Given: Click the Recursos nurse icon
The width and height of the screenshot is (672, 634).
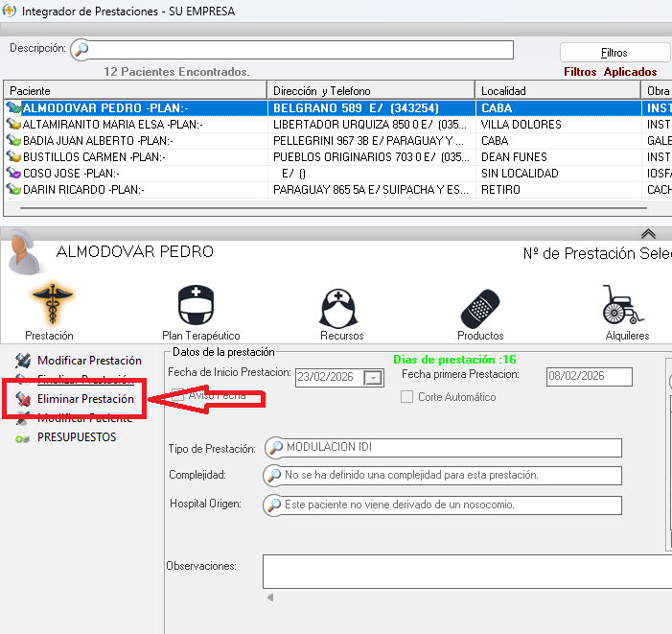Looking at the screenshot, I should pos(340,307).
